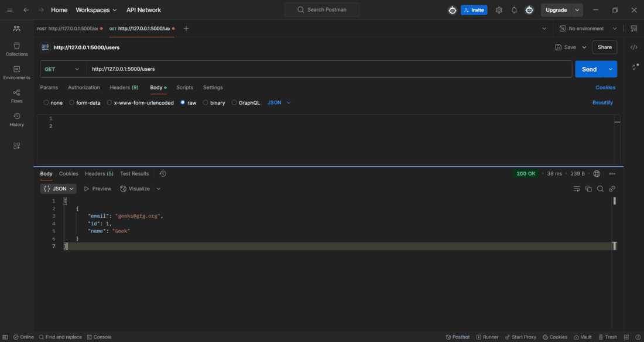Viewport: 644px width, 342px height.
Task: Expand the JSON body format dropdown
Action: click(x=279, y=102)
